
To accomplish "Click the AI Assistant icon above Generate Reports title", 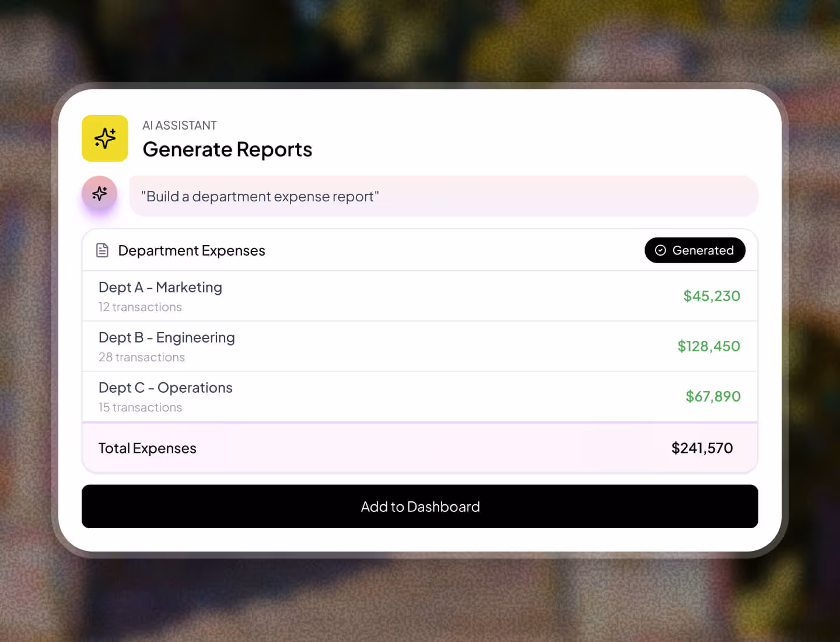I will pos(105,138).
